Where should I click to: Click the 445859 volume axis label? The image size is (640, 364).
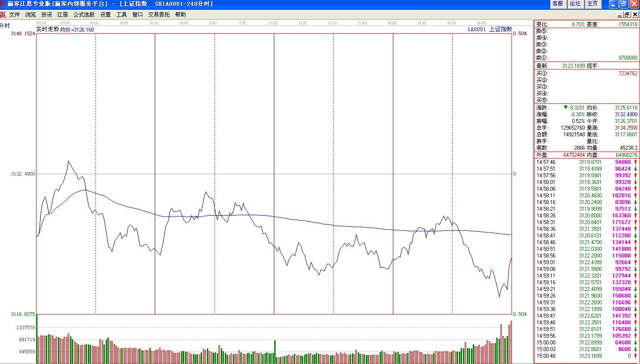(27, 352)
